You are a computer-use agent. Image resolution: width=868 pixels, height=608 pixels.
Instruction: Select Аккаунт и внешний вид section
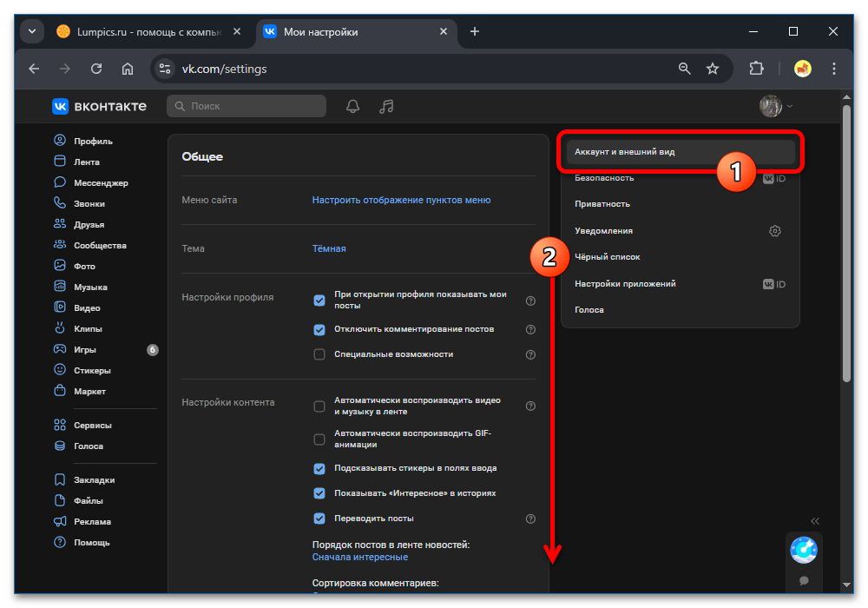[x=680, y=152]
